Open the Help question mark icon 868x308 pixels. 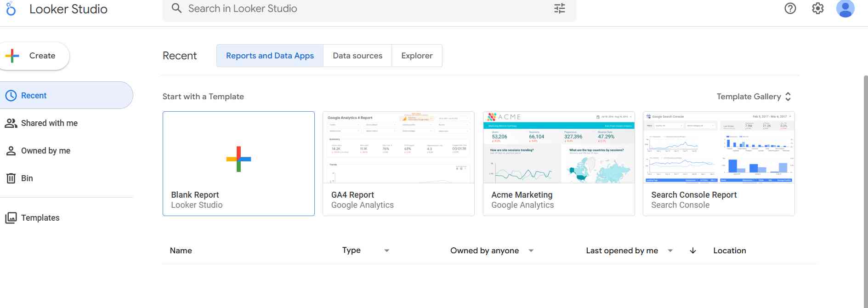pyautogui.click(x=790, y=8)
